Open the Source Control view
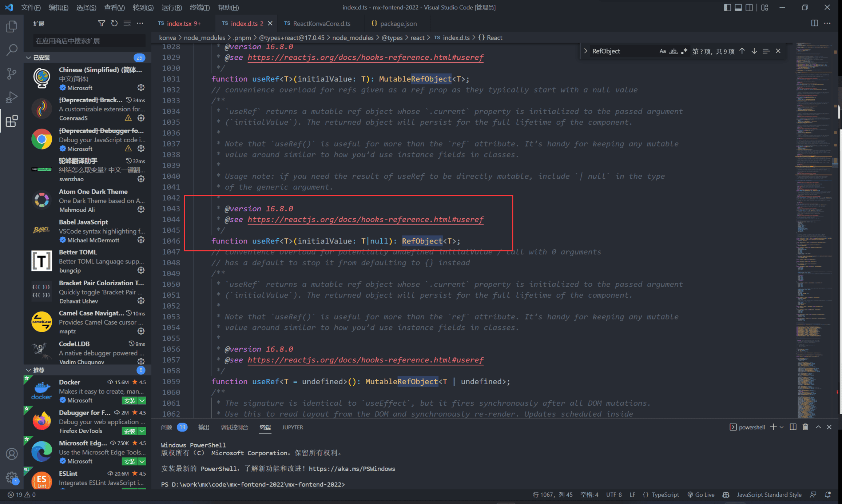Screen dimensions: 842x504 click(x=12, y=74)
